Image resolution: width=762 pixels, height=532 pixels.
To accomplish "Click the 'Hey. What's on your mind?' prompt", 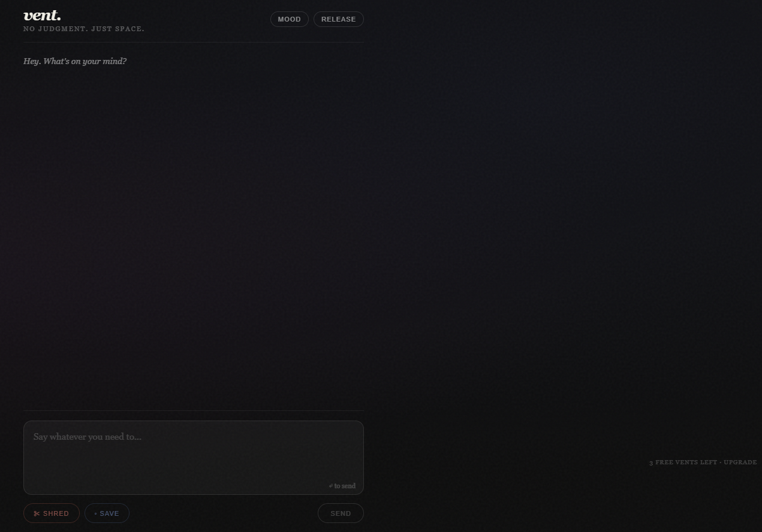I will tap(75, 61).
